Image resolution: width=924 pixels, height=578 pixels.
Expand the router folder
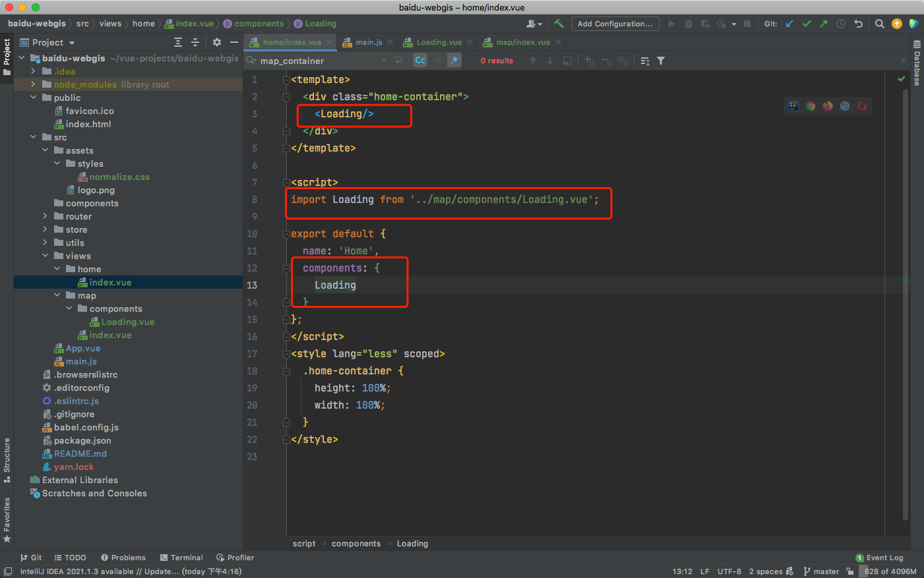(x=45, y=216)
